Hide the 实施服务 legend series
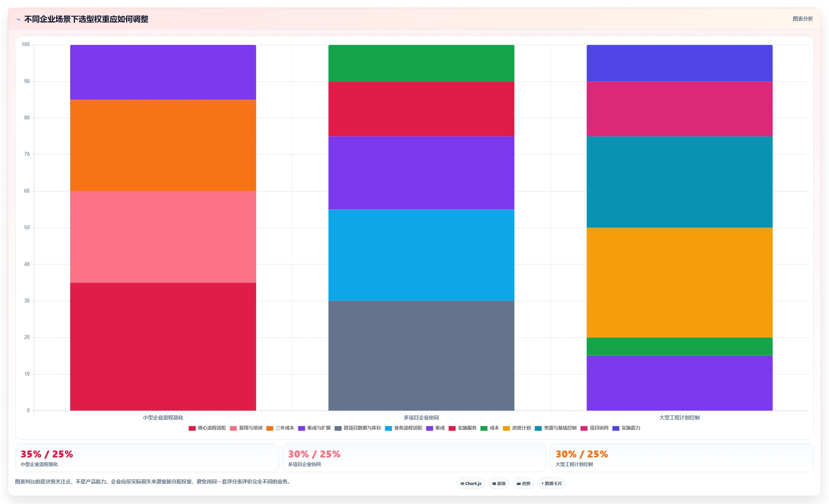829x504 pixels. click(462, 428)
